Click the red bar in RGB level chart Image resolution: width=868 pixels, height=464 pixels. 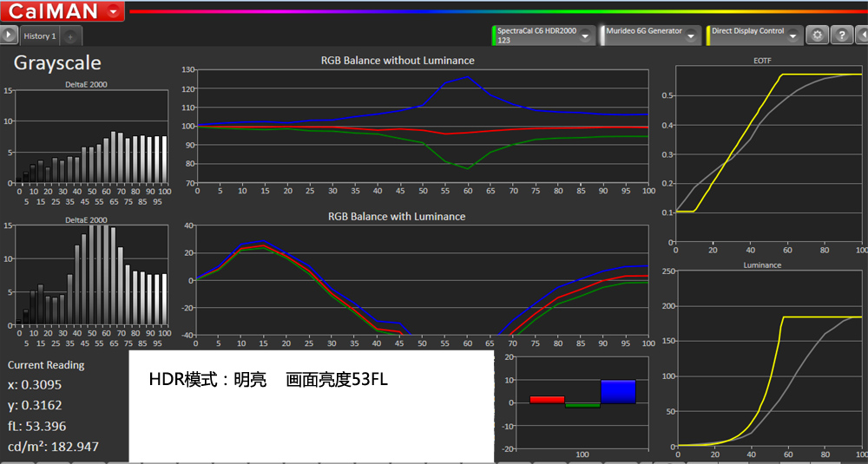547,399
